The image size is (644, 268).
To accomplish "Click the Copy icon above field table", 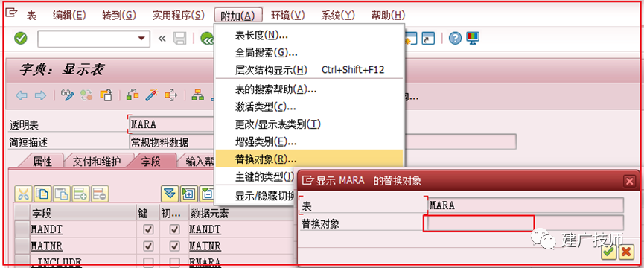I will coord(42,194).
